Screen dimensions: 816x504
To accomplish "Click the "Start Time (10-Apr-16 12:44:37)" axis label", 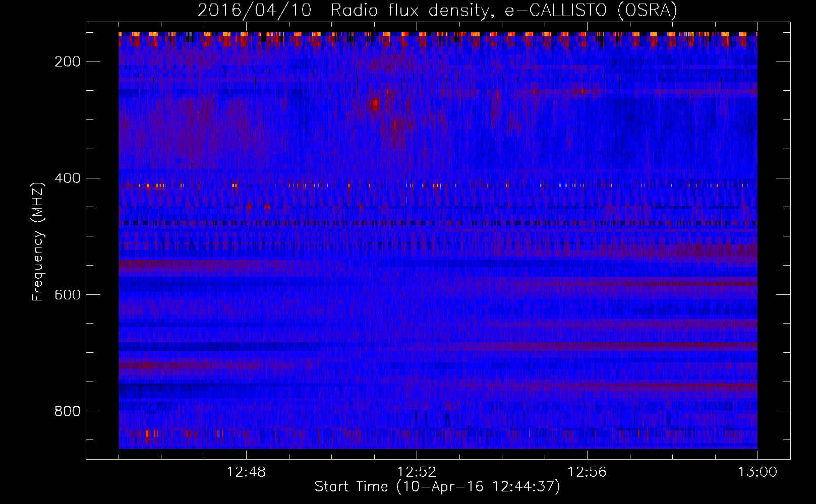I will (x=437, y=487).
